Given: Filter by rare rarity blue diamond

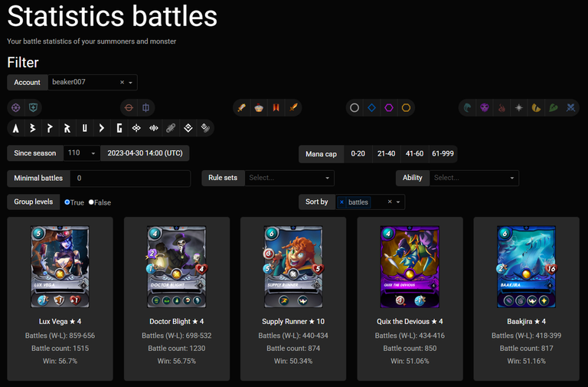Looking at the screenshot, I should (371, 108).
